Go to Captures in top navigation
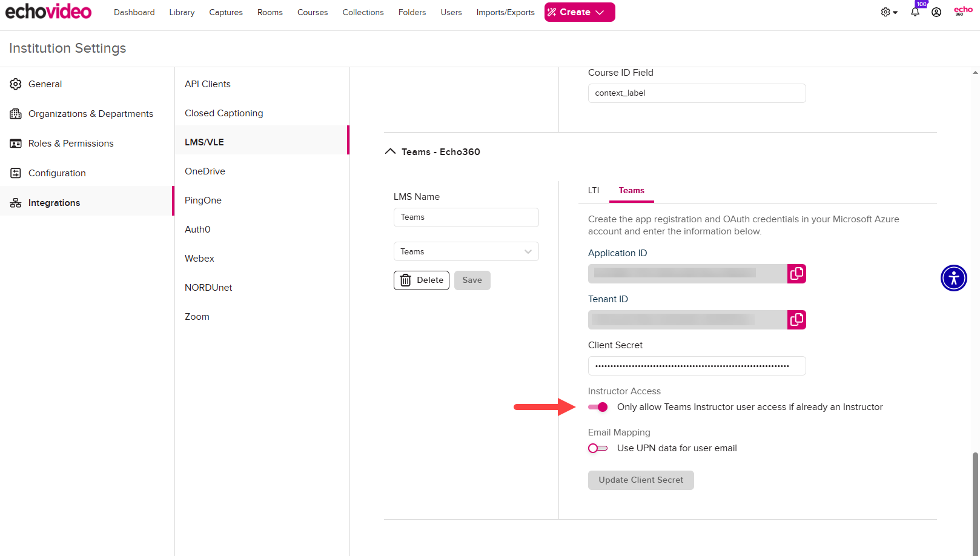 [226, 12]
